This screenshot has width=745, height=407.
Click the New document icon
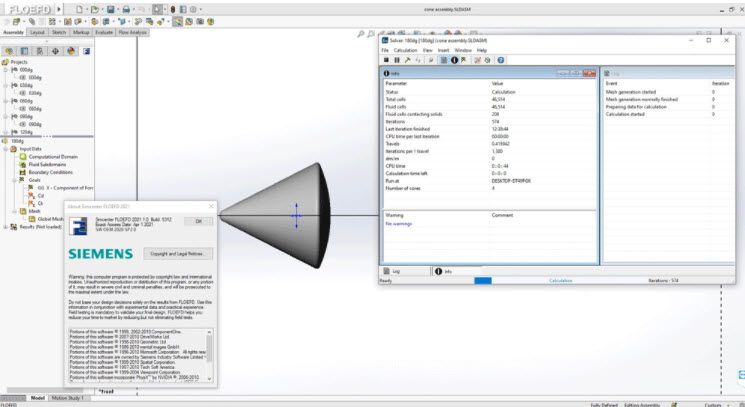pyautogui.click(x=79, y=9)
